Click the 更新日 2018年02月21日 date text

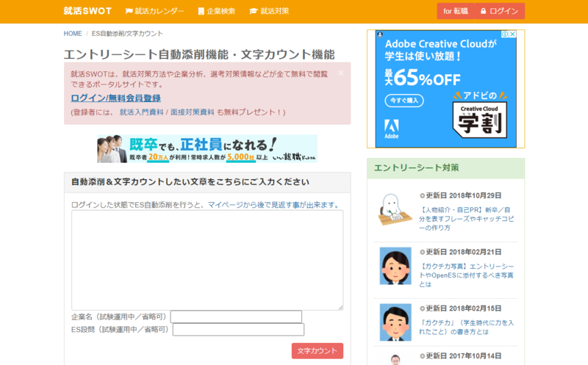[x=461, y=252]
